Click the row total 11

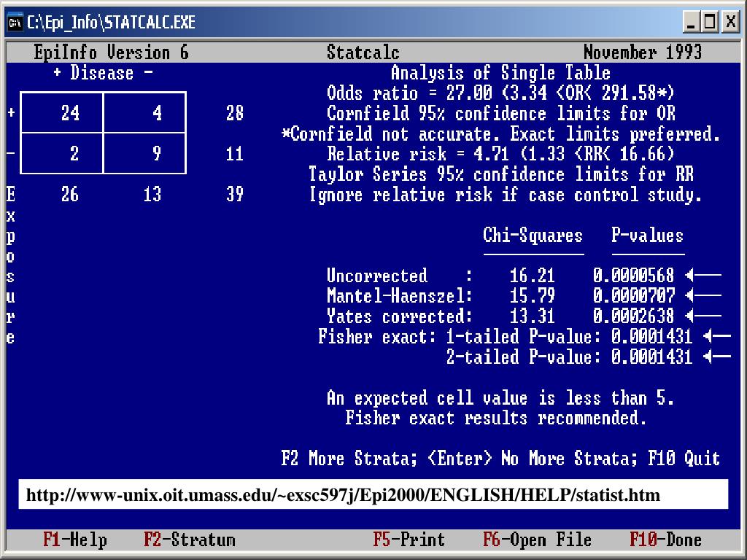coord(234,153)
